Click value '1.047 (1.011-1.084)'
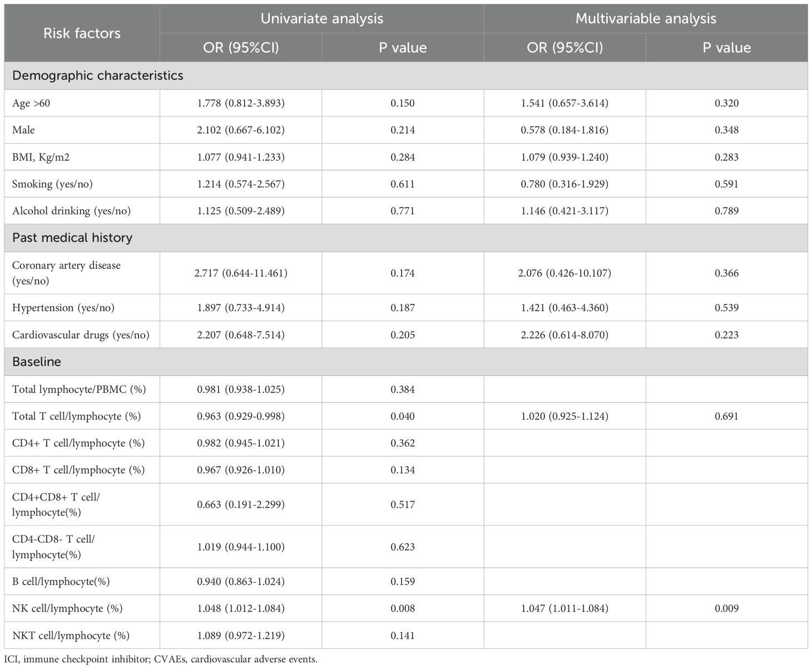 click(565, 608)
